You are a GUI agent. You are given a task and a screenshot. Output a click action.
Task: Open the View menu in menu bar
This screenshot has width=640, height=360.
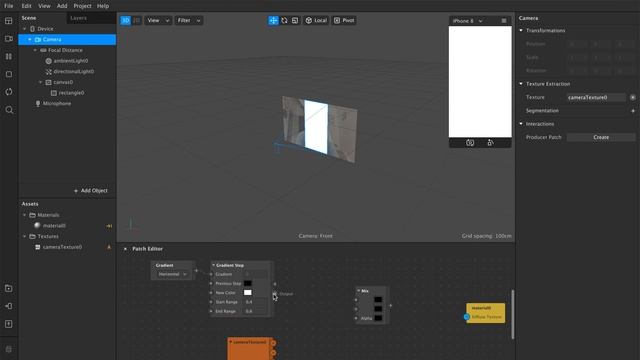44,6
